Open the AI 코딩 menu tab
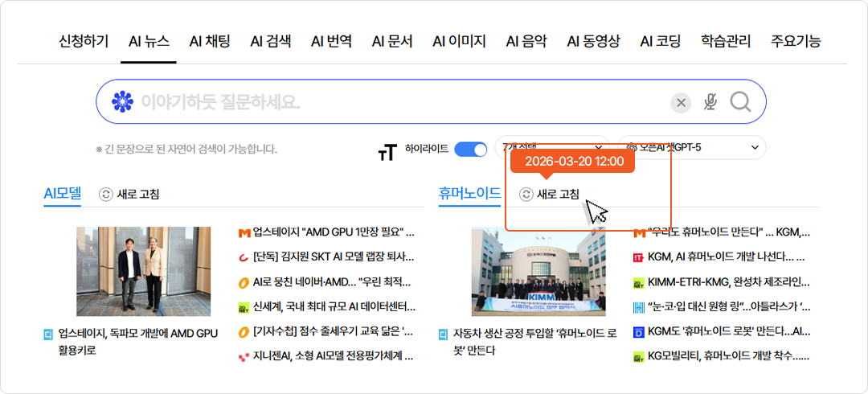Screen dimensions: 868x394 pos(660,41)
